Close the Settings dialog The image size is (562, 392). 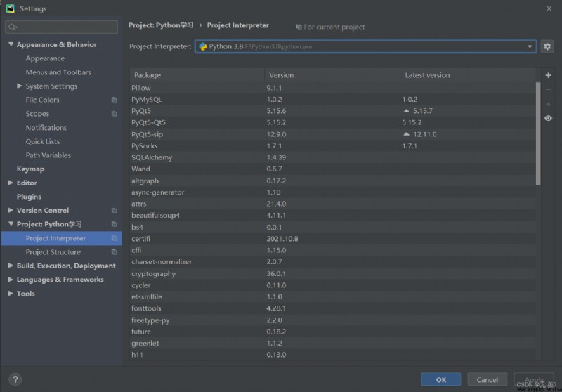pyautogui.click(x=549, y=8)
